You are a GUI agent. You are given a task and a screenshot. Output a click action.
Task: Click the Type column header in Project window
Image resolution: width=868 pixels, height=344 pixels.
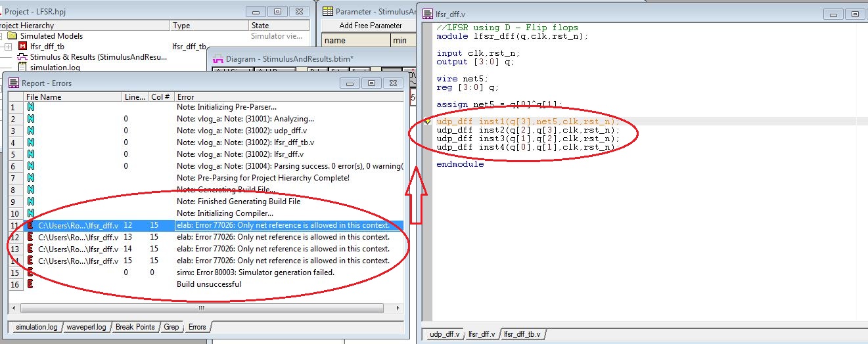(209, 26)
